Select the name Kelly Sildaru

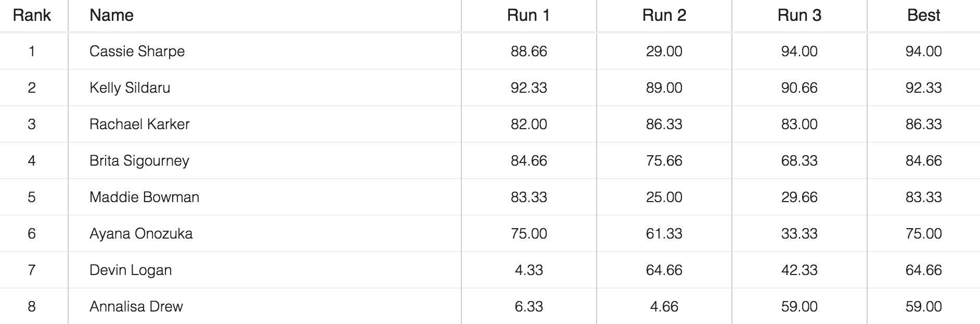coord(130,88)
